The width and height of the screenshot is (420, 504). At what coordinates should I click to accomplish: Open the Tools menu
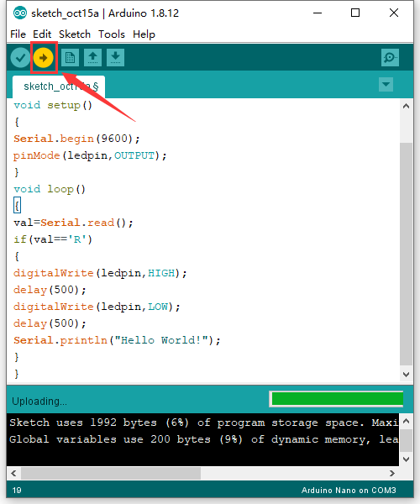coord(112,34)
